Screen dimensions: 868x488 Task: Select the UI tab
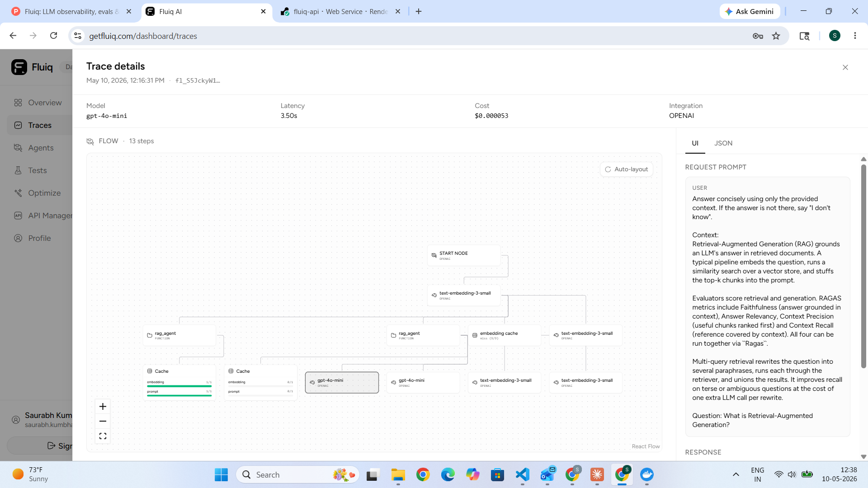coord(695,143)
